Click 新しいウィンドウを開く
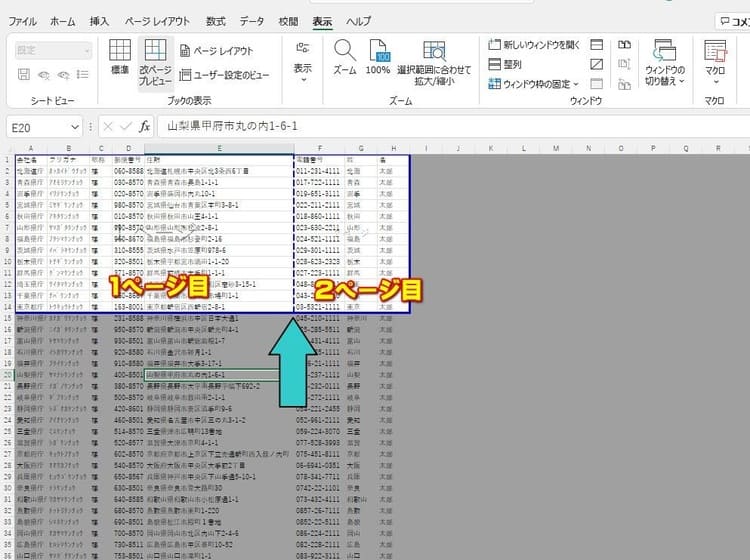 point(534,45)
